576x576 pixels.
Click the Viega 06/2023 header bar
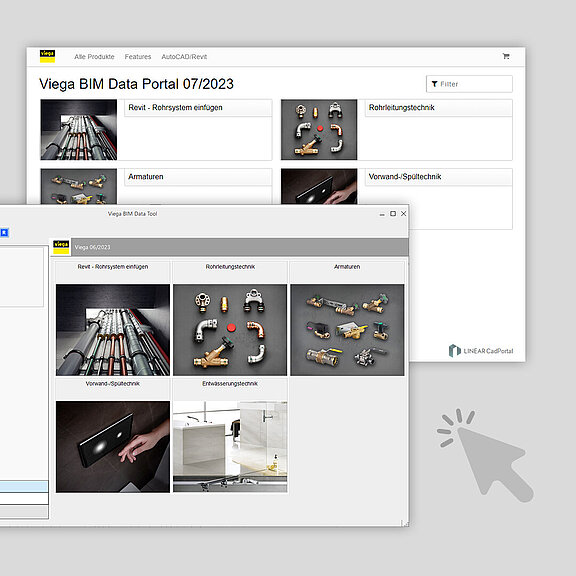(240, 247)
